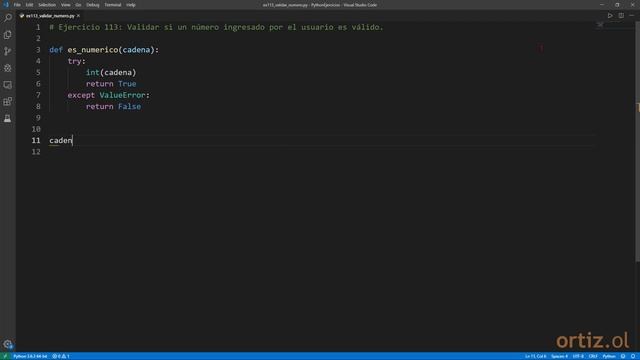Open the Manage gear menu
640x360 pixels.
8,344
